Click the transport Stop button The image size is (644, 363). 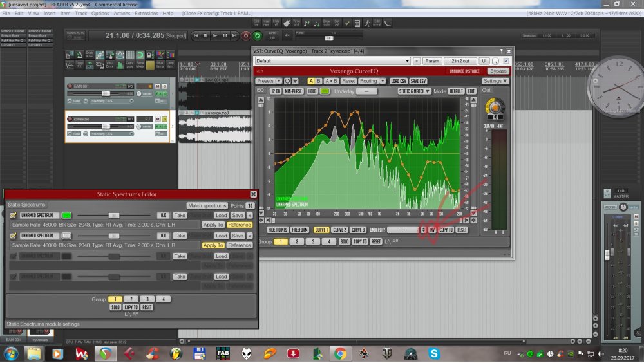click(205, 36)
